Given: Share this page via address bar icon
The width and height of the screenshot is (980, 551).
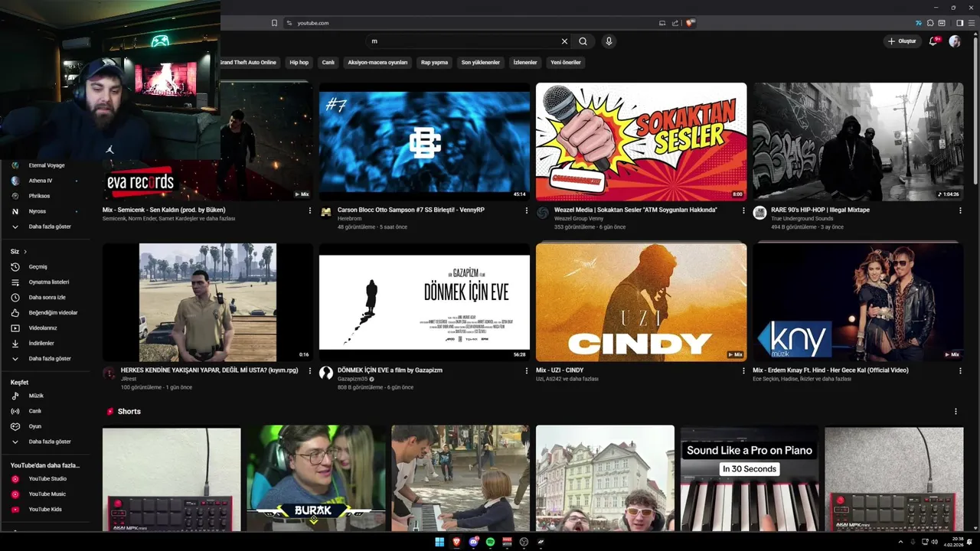Looking at the screenshot, I should (x=676, y=23).
